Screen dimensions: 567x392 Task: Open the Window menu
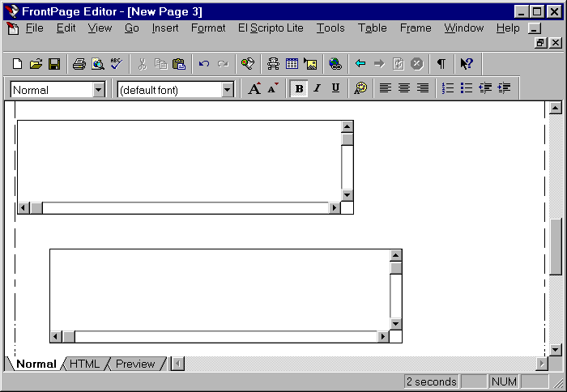pos(464,28)
